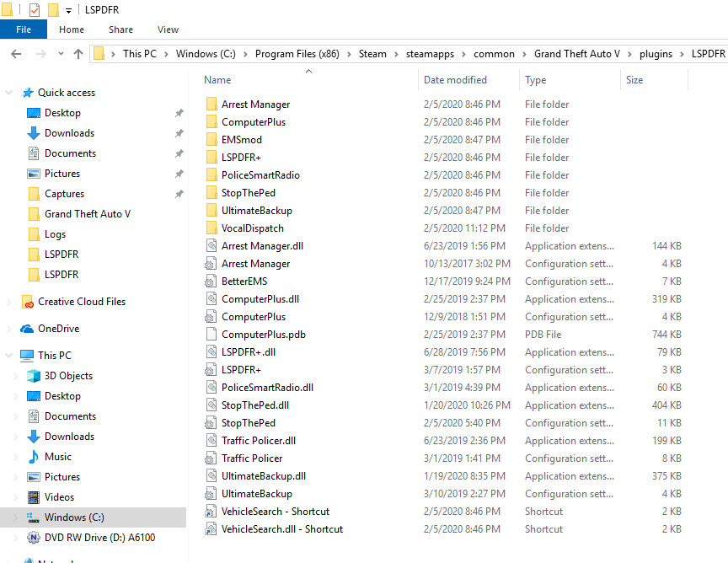
Task: Sort by Type column header
Action: (535, 80)
